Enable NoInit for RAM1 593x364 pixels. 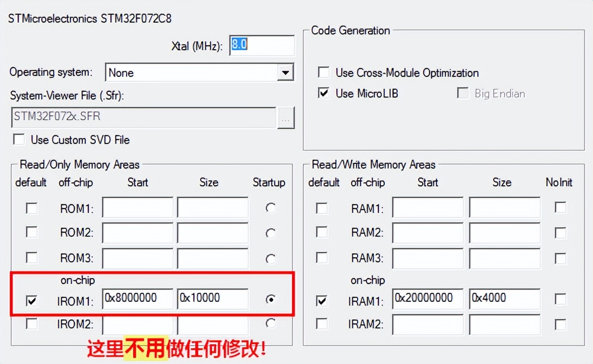point(560,208)
